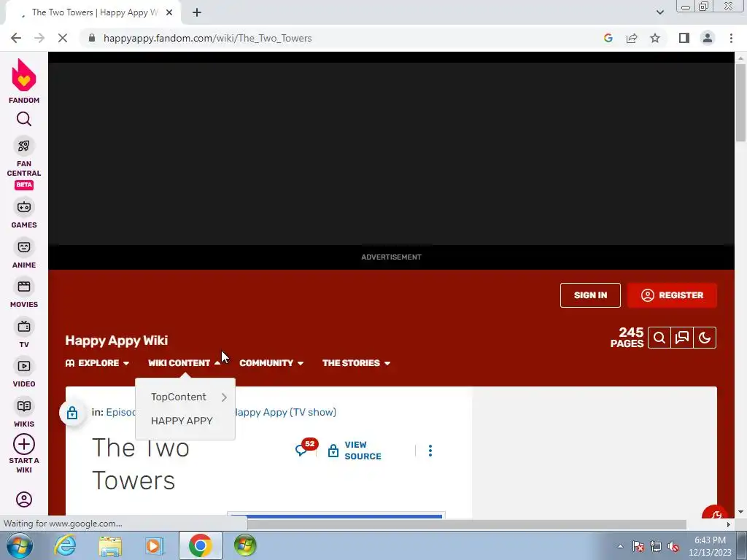Click red floating tool button bottom right
Viewport: 747px width, 560px height.
click(715, 513)
